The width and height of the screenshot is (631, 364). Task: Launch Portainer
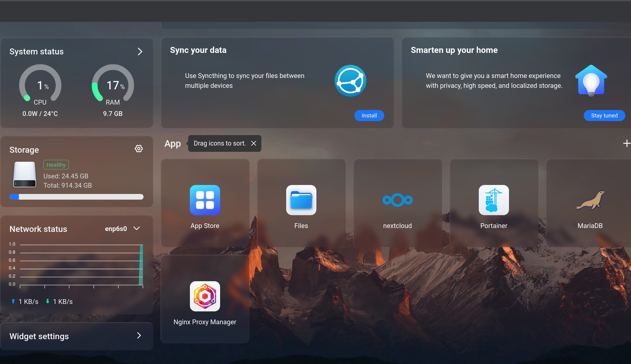493,200
